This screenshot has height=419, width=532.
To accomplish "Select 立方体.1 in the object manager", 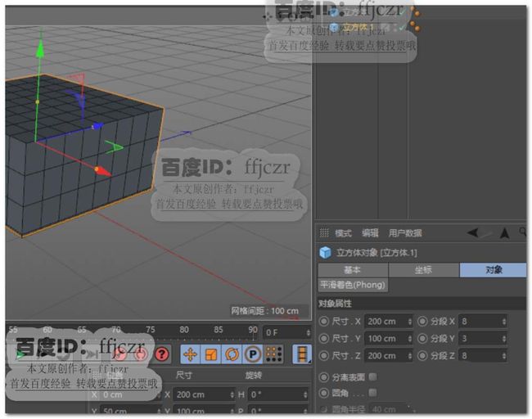I will (x=357, y=27).
